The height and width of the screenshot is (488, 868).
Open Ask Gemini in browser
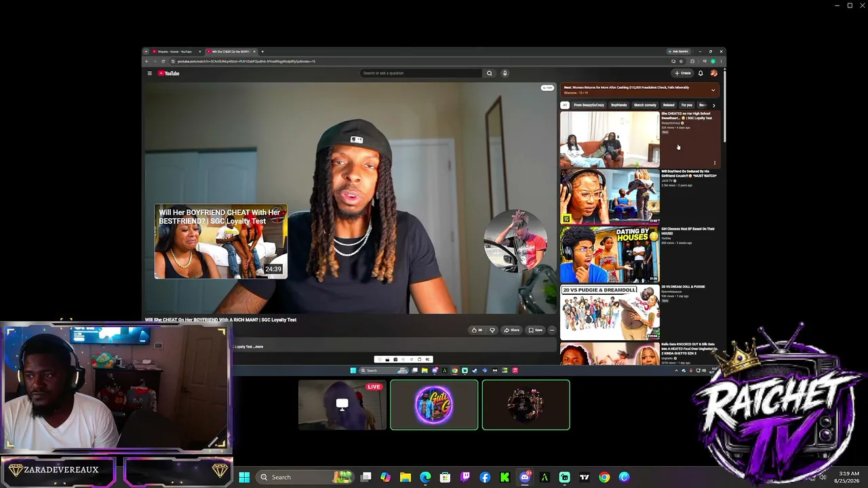678,52
